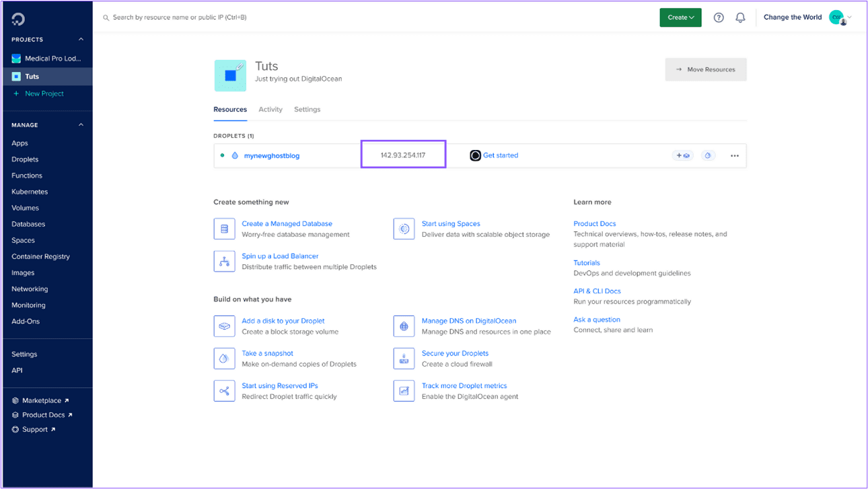
Task: Click the Get started link
Action: click(x=501, y=155)
